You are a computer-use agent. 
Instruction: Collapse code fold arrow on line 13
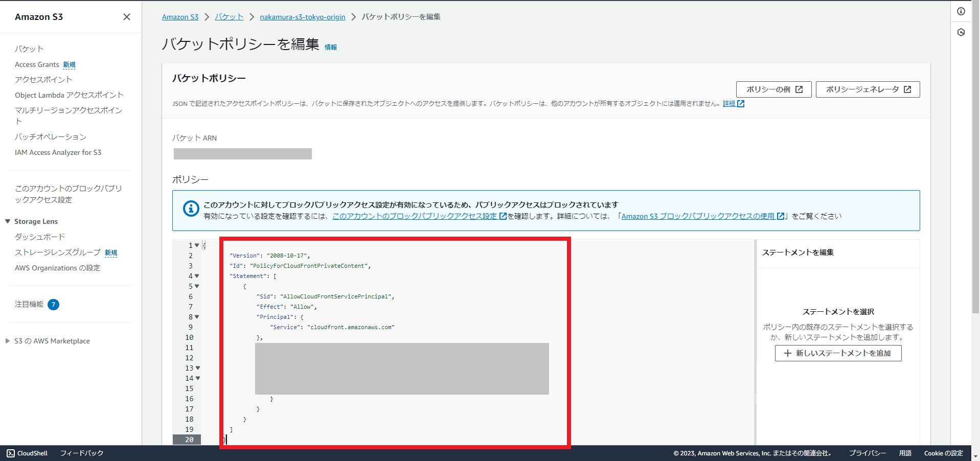tap(198, 368)
